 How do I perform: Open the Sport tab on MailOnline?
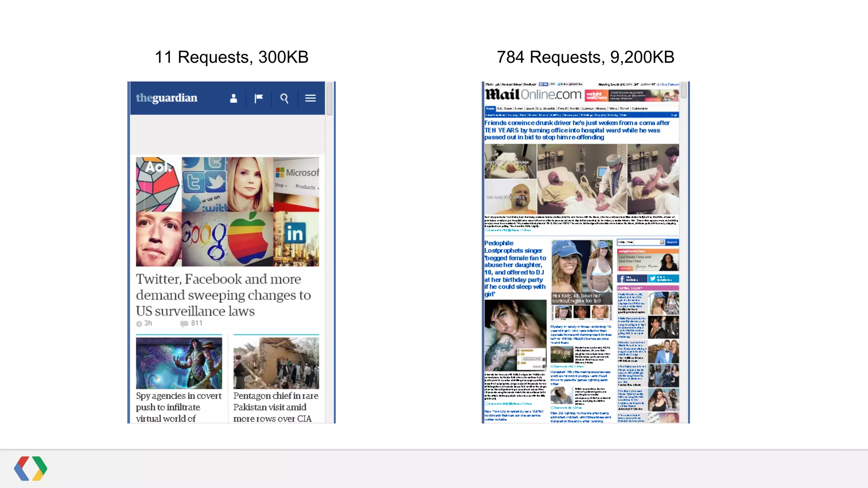pos(530,108)
